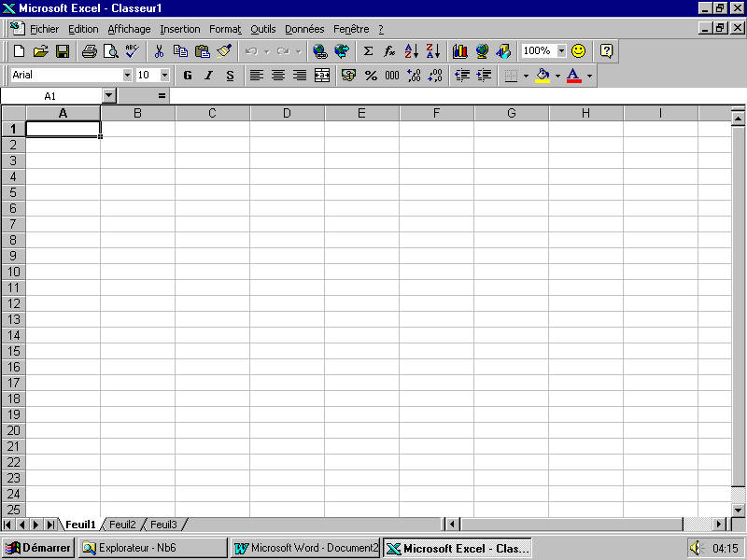Toggle right text alignment
747x560 pixels.
300,76
